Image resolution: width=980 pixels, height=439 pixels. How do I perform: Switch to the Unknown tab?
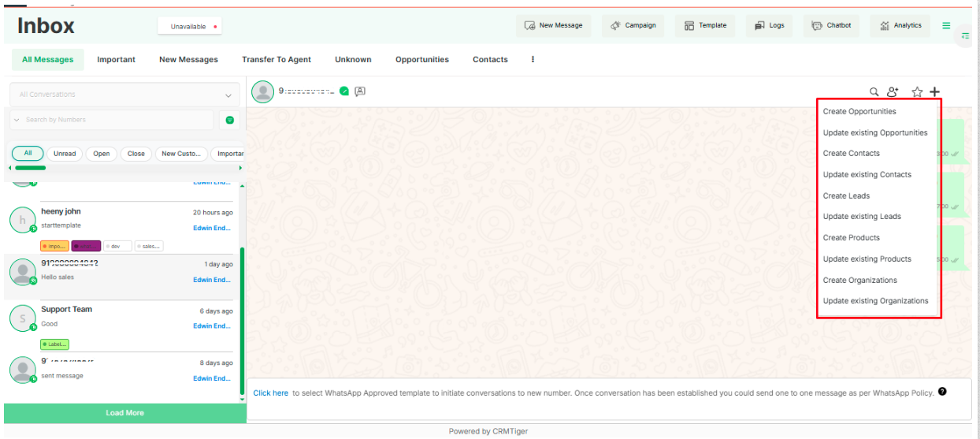[353, 59]
